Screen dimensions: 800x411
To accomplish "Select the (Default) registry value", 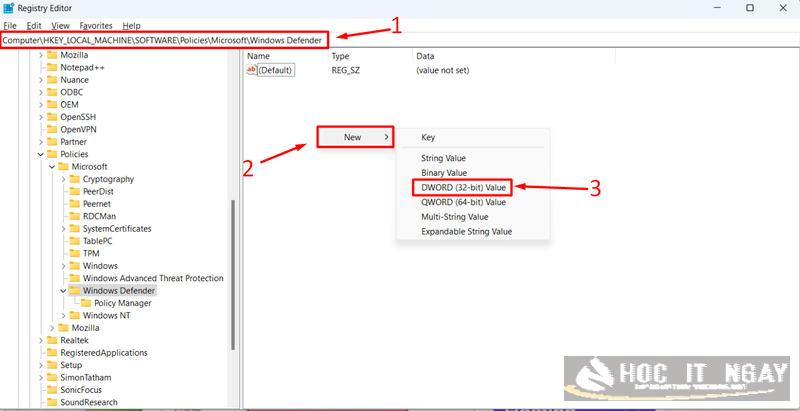I will [276, 70].
